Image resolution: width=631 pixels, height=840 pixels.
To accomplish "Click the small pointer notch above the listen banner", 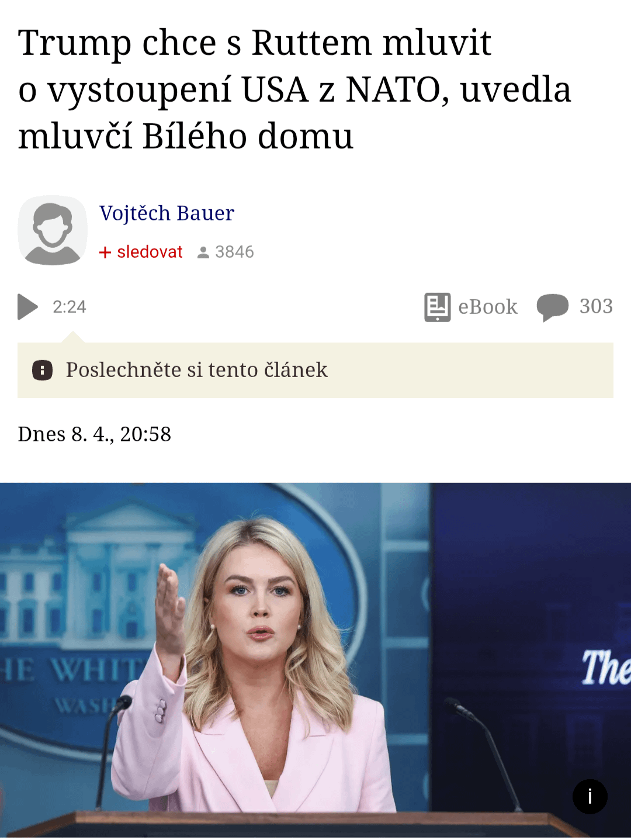I will 72,337.
